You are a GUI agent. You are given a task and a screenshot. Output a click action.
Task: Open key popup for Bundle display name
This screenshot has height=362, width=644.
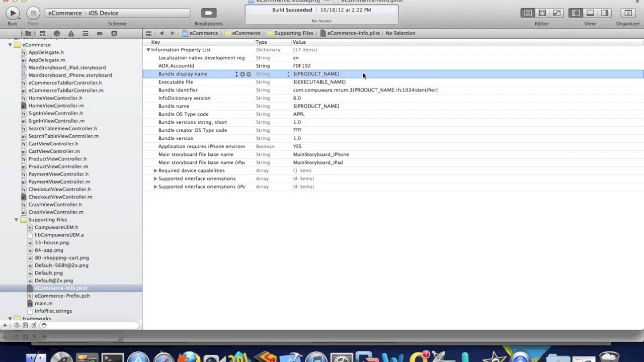[236, 74]
